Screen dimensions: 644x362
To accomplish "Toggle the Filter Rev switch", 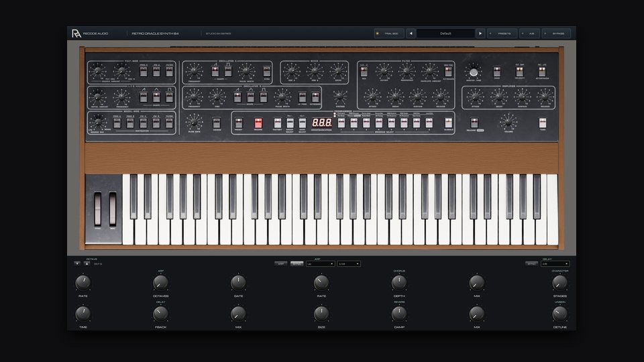I will tap(364, 72).
